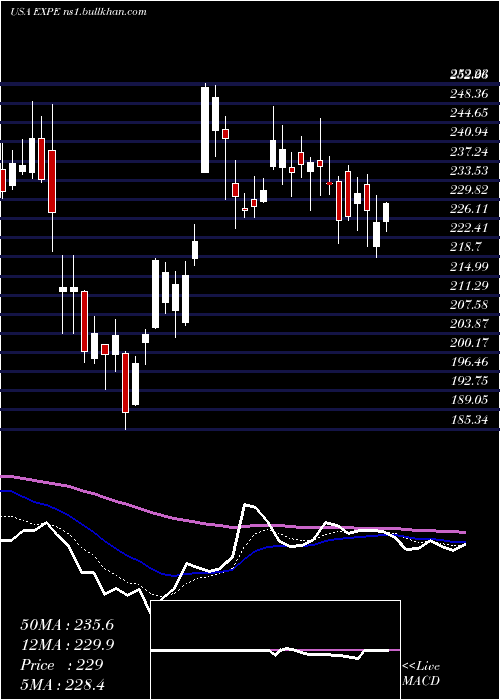500x700 pixels.
Task: Click the 244.65 price level label
Action: pos(468,113)
